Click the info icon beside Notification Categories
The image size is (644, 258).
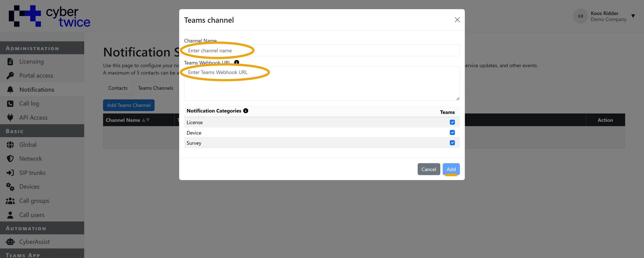[x=246, y=111]
